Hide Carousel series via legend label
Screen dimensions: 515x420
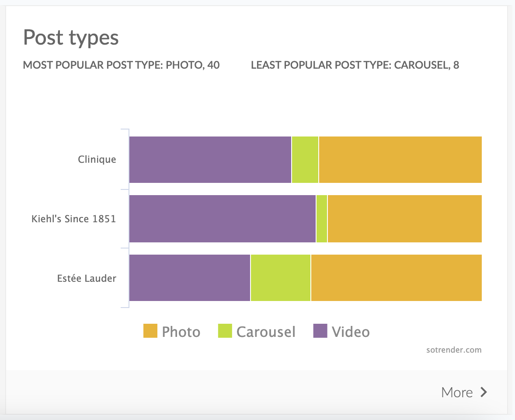click(x=266, y=332)
